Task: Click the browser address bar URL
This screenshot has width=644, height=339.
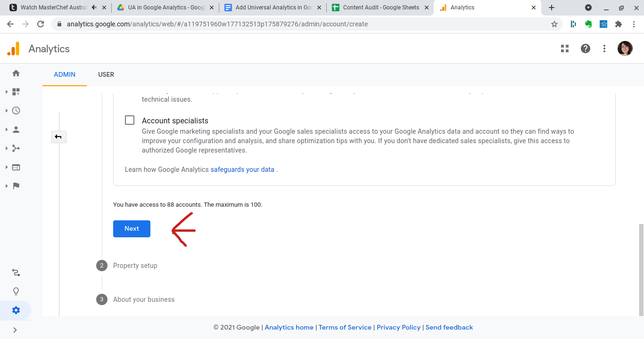Action: pyautogui.click(x=217, y=24)
